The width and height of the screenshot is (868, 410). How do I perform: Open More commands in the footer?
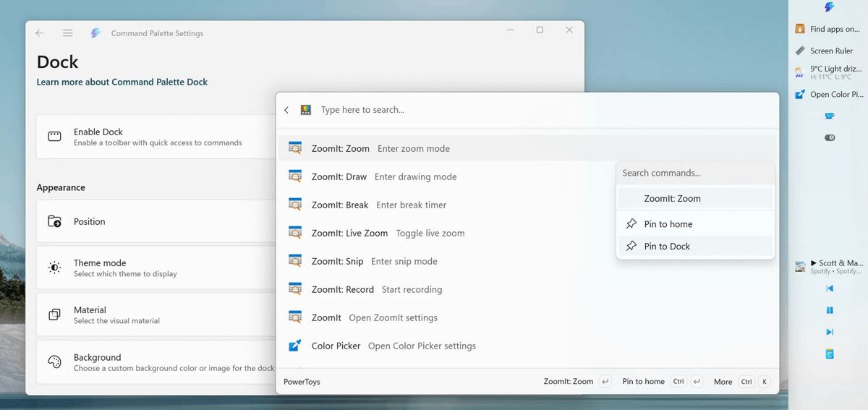coord(741,381)
